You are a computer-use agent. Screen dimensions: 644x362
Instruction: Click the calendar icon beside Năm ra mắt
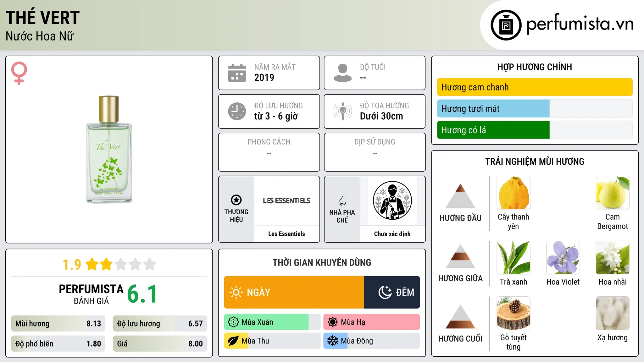(x=237, y=73)
